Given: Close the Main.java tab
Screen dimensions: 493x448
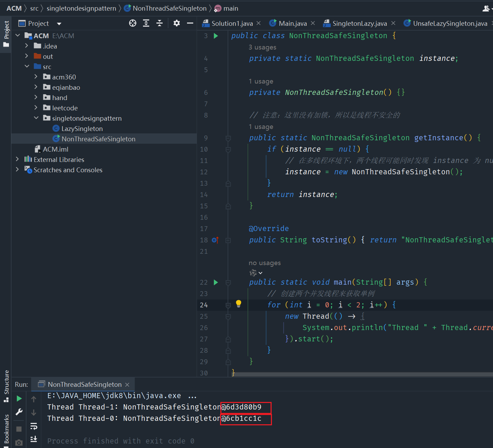Looking at the screenshot, I should click(313, 23).
